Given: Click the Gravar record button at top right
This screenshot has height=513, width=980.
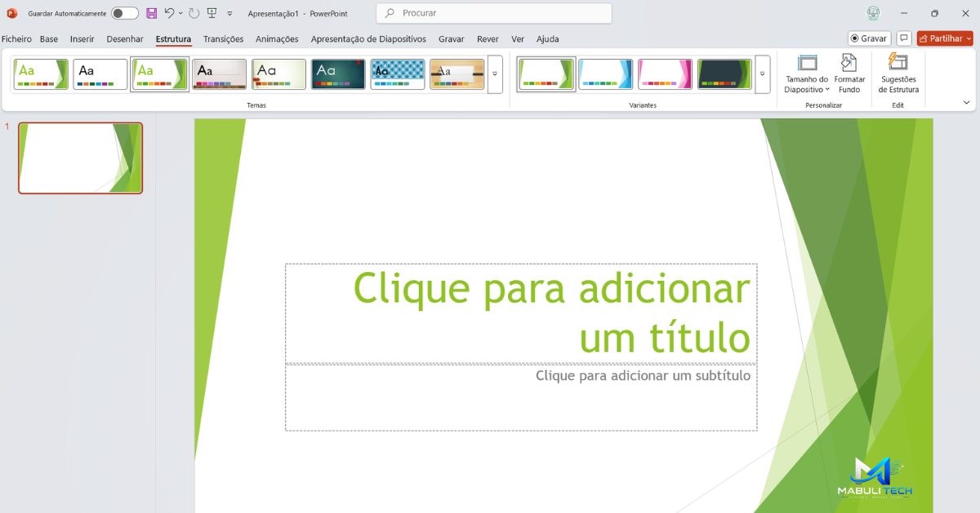Looking at the screenshot, I should [869, 38].
